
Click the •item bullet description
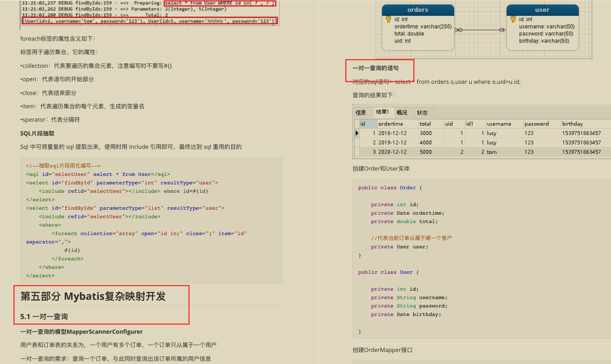click(x=82, y=106)
